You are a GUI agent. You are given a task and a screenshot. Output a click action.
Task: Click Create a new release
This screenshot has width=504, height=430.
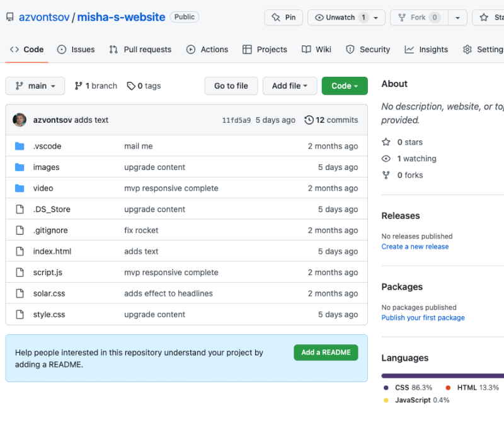[x=415, y=247]
